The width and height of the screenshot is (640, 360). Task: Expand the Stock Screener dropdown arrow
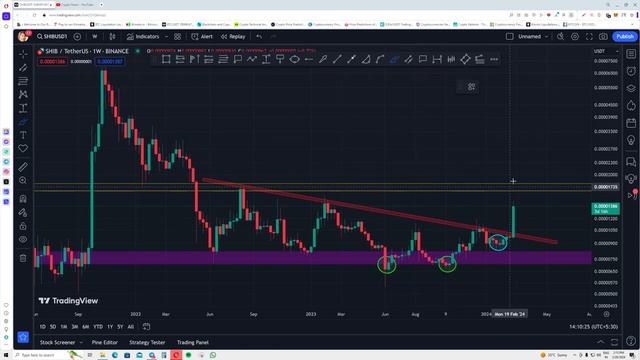tap(81, 342)
